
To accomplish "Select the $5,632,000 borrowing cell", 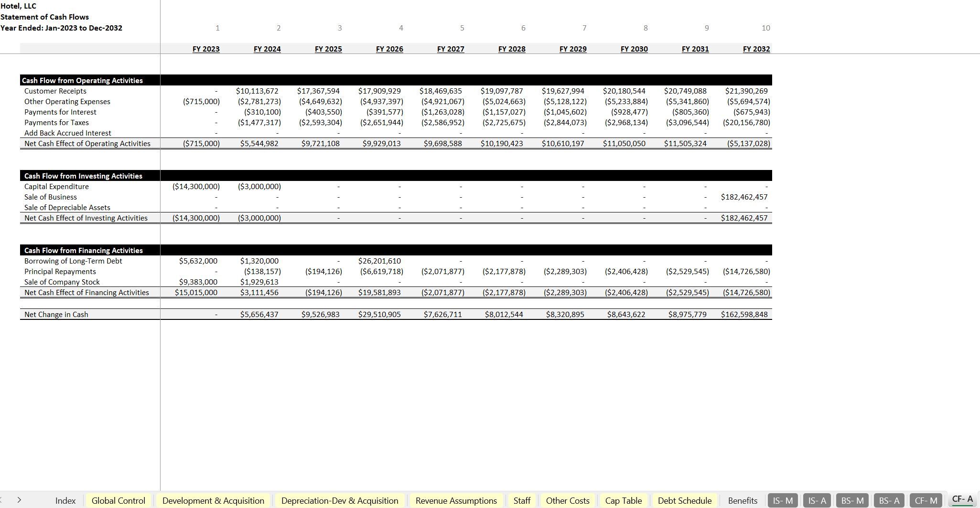I will coord(198,261).
